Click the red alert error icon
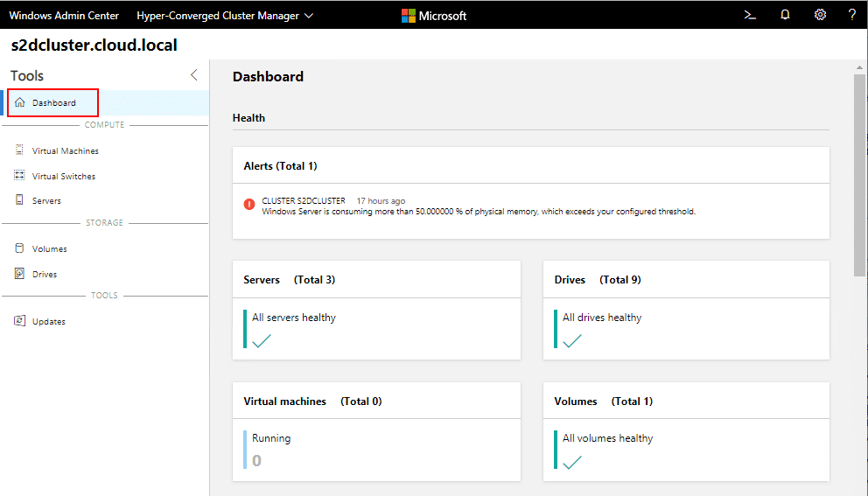The height and width of the screenshot is (496, 868). click(x=249, y=205)
